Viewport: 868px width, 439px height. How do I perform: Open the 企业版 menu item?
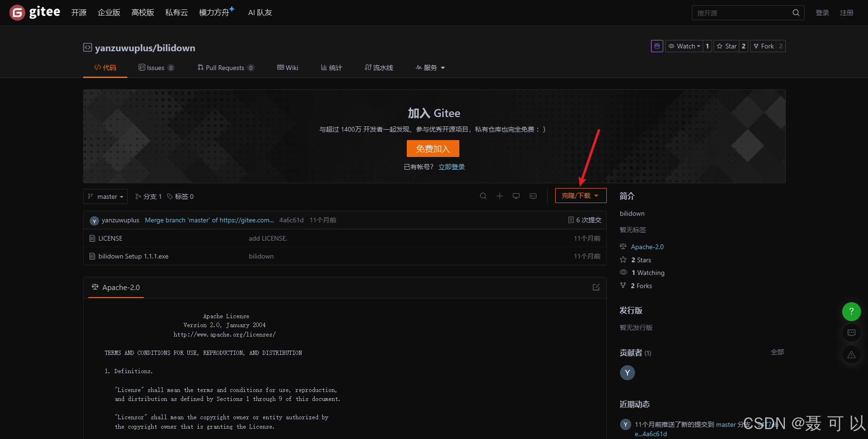(x=109, y=13)
